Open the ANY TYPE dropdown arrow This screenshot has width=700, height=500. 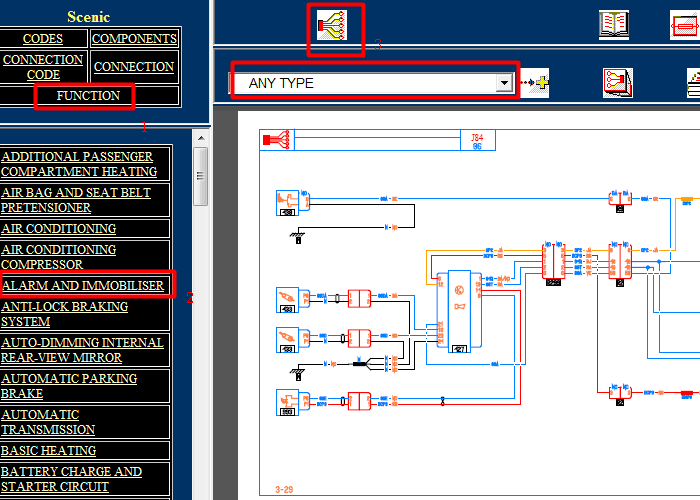coord(504,83)
